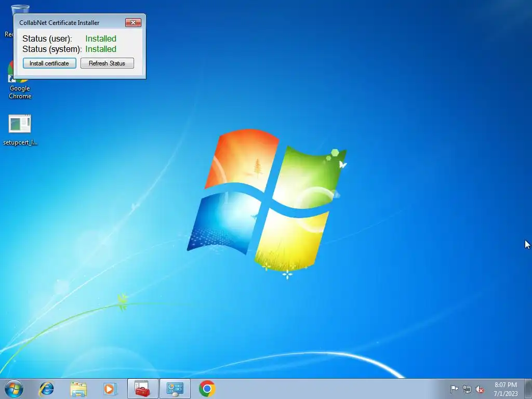
Task: Launch Internet Explorer from the taskbar
Action: click(x=46, y=389)
